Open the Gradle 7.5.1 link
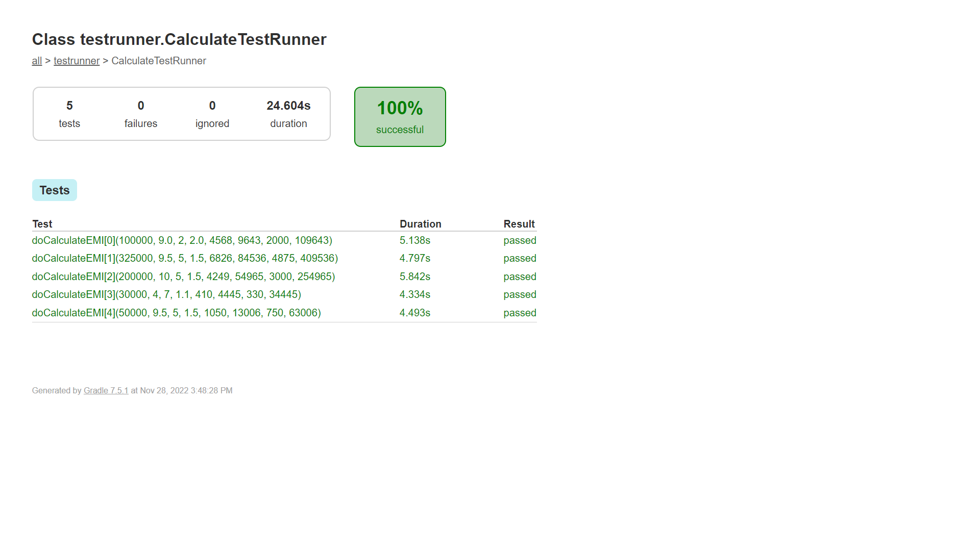This screenshot has height=551, width=980. click(106, 390)
